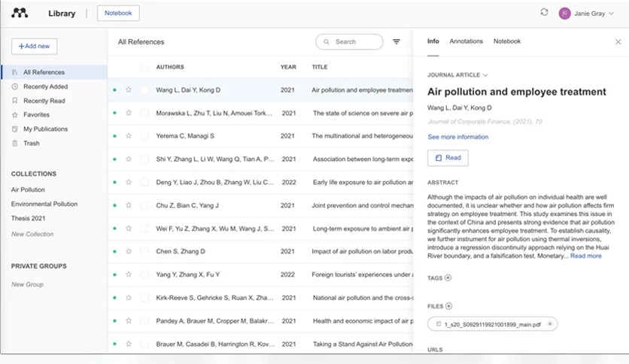Star the Shi Y, Zhang L reference

(x=129, y=159)
